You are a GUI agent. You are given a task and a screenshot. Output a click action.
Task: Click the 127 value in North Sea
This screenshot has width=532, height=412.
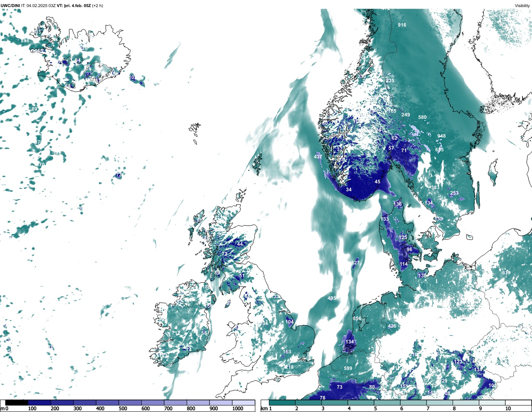click(355, 263)
